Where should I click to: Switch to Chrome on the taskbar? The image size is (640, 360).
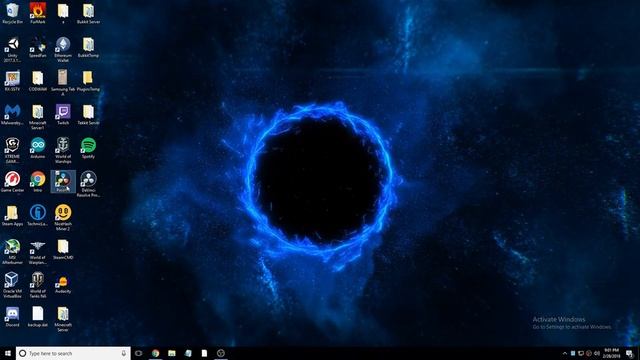click(156, 353)
